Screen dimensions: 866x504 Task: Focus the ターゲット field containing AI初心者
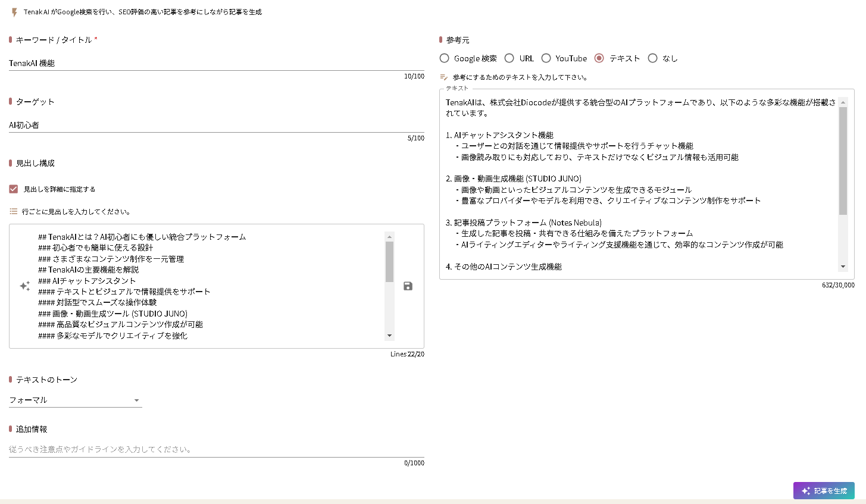coord(217,125)
